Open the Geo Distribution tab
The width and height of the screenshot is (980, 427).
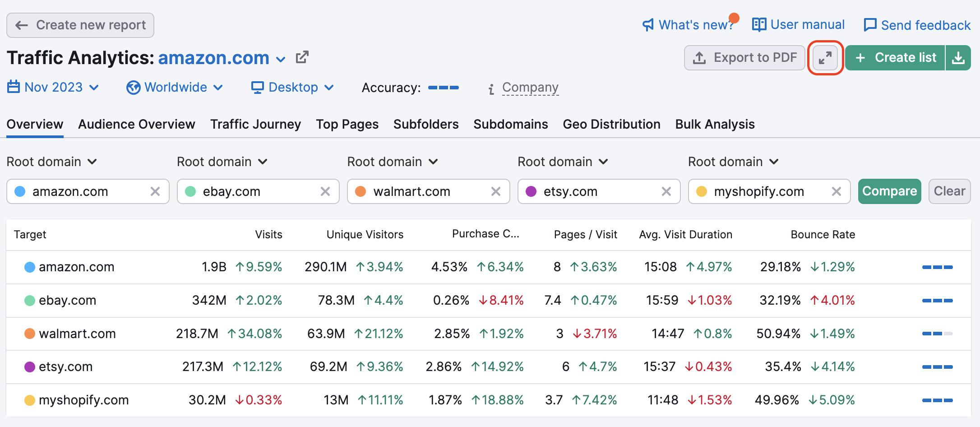(611, 124)
